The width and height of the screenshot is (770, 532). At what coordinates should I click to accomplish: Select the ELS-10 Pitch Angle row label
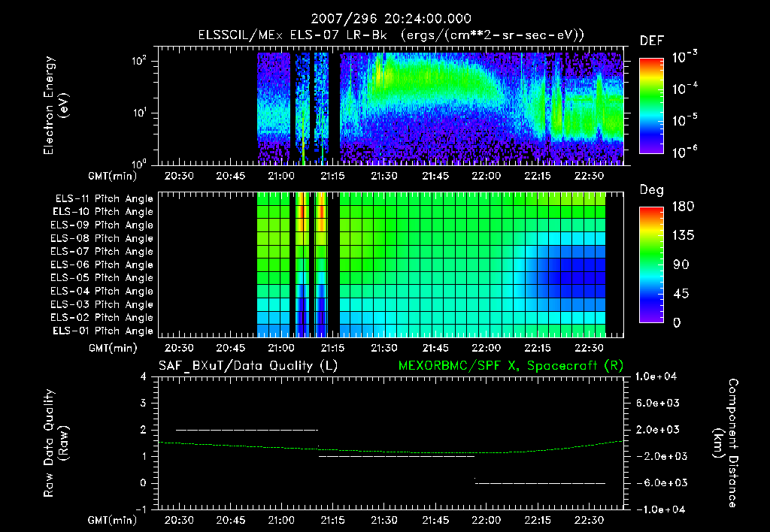point(103,212)
